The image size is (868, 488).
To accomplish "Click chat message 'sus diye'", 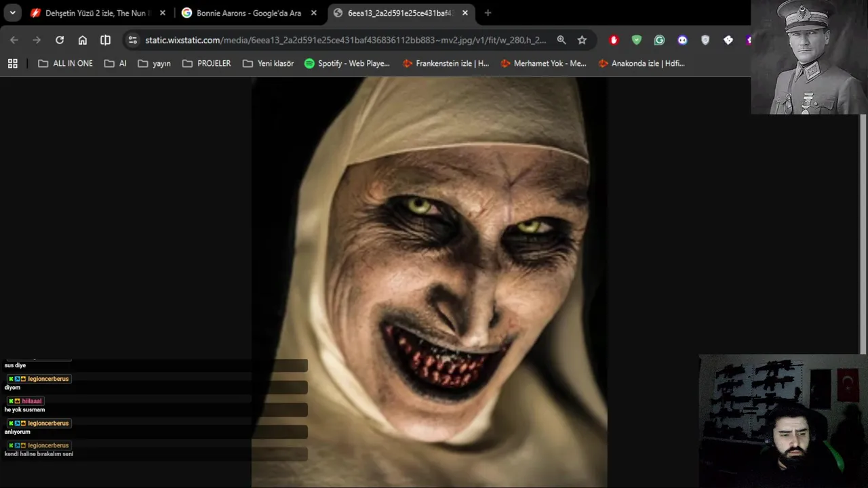I will coord(15,365).
